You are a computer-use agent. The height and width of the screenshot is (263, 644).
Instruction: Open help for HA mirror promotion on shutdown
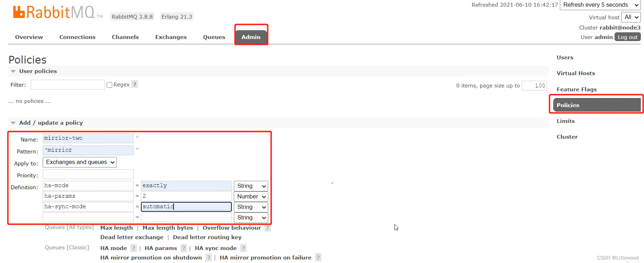[209, 258]
